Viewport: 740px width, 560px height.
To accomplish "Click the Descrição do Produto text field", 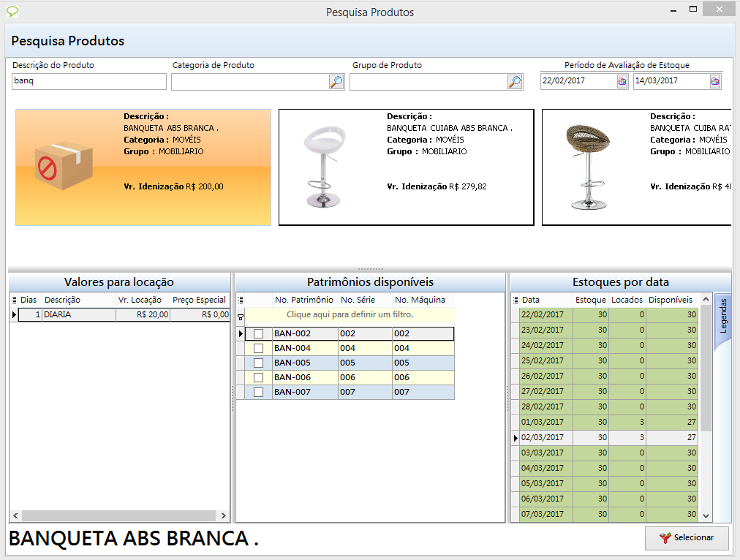I will 89,81.
